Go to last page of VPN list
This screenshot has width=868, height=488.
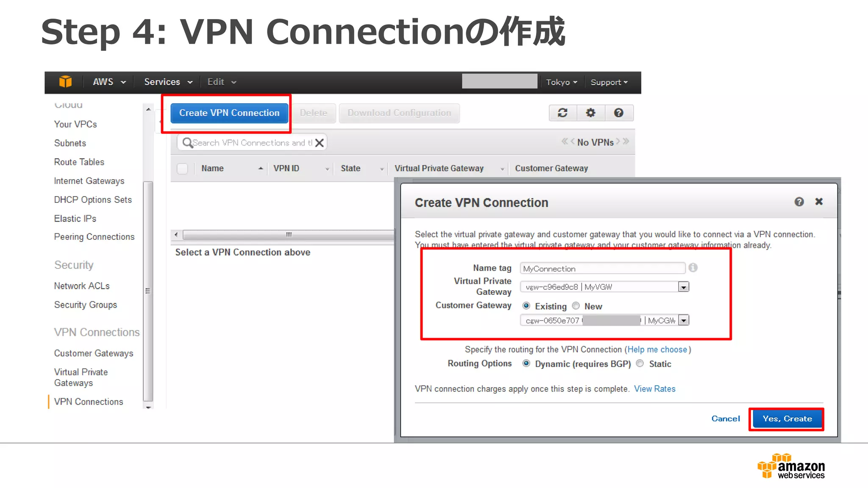(626, 141)
